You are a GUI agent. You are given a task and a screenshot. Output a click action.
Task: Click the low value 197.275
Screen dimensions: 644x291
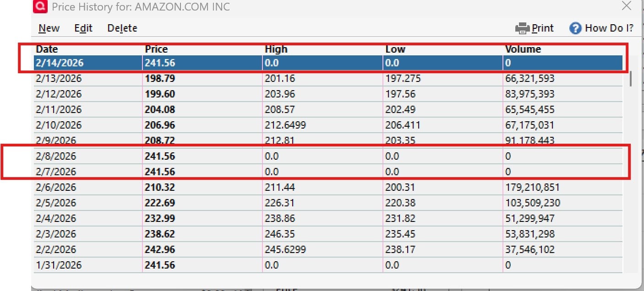click(x=403, y=79)
